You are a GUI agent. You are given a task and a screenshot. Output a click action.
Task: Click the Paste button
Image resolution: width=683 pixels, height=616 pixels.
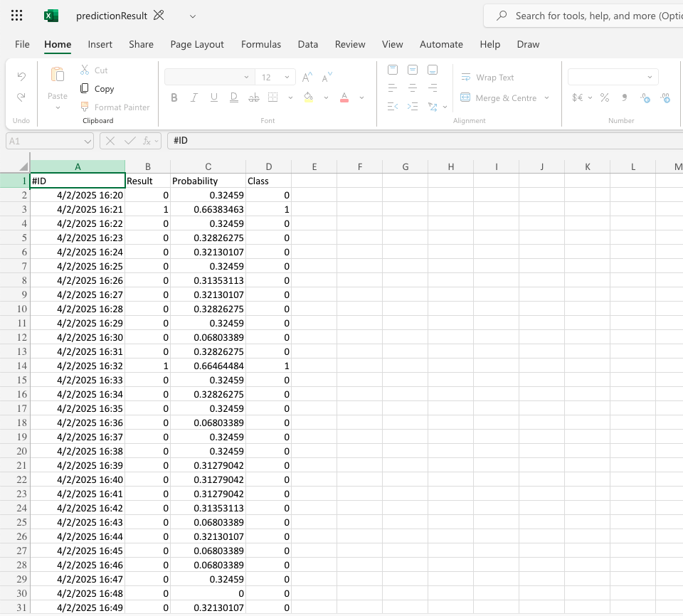[x=57, y=82]
